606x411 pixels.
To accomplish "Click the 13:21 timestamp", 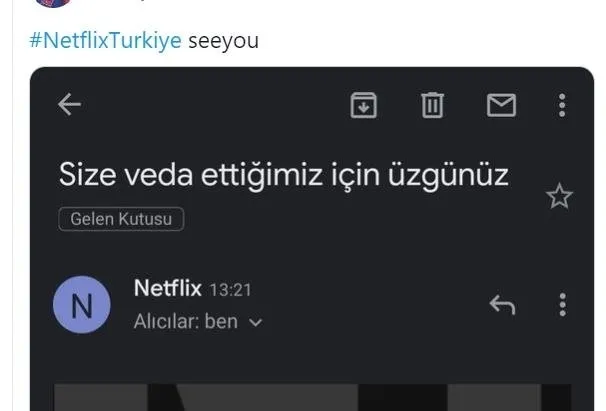I will coord(230,290).
